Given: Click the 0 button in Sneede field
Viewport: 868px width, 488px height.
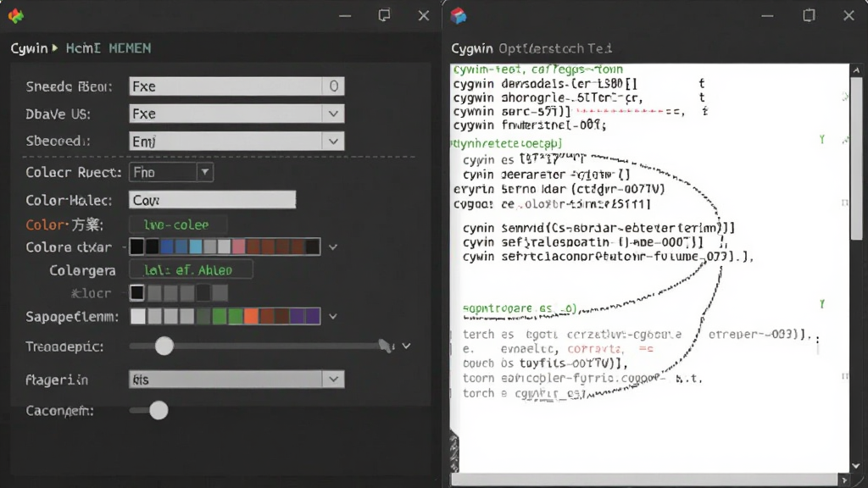Looking at the screenshot, I should click(334, 86).
